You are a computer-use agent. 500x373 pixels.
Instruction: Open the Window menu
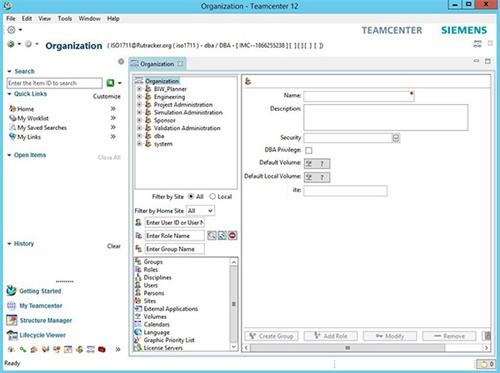point(89,18)
